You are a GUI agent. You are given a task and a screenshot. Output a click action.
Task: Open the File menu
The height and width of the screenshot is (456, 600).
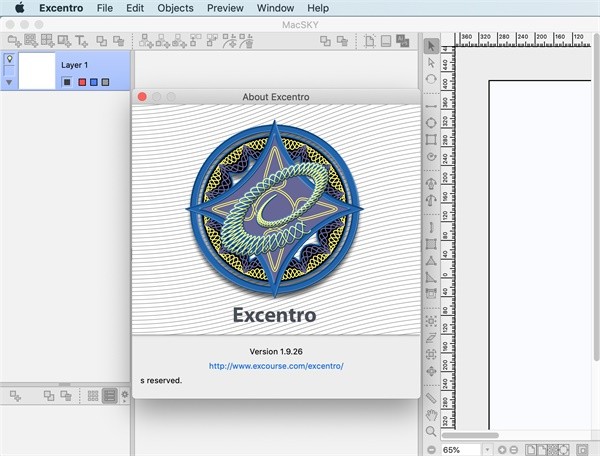tap(104, 8)
